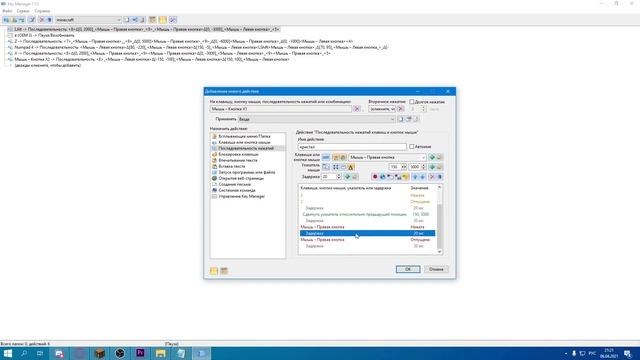Image resolution: width=640 pixels, height=360 pixels.
Task: Select Открытие веб-страницы action type
Action: tap(241, 178)
